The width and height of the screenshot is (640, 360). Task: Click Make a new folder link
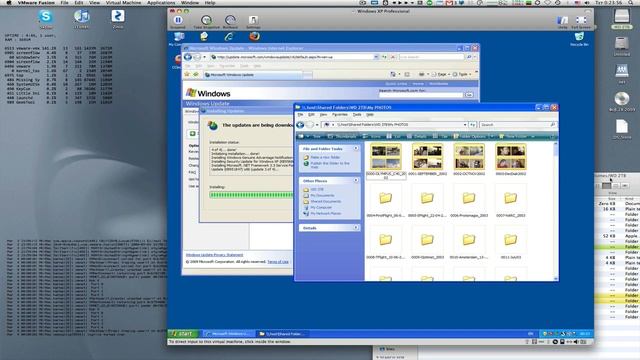tap(325, 157)
